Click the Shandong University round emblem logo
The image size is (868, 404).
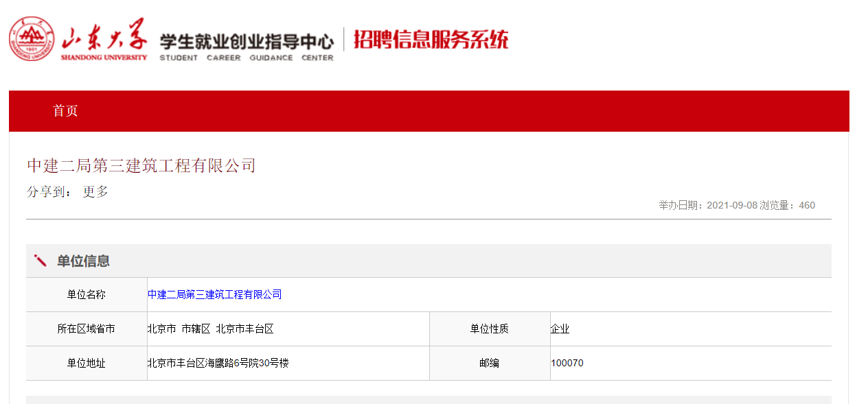coord(31,39)
